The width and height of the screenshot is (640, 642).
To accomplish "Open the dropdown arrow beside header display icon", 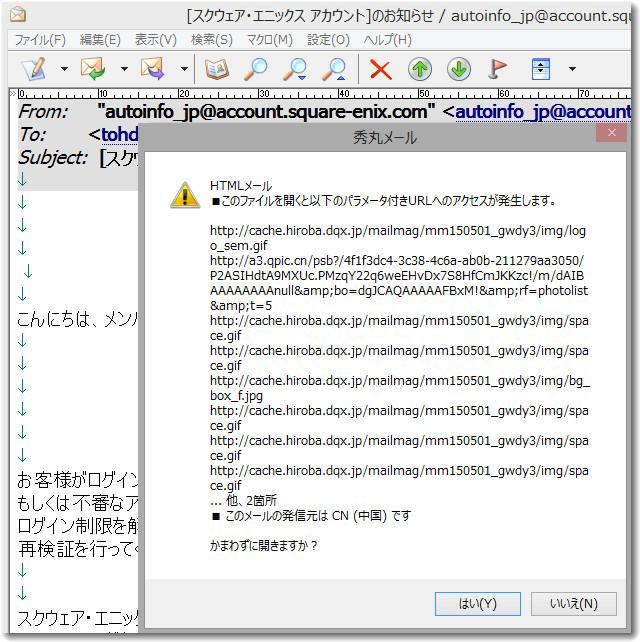I will click(572, 69).
